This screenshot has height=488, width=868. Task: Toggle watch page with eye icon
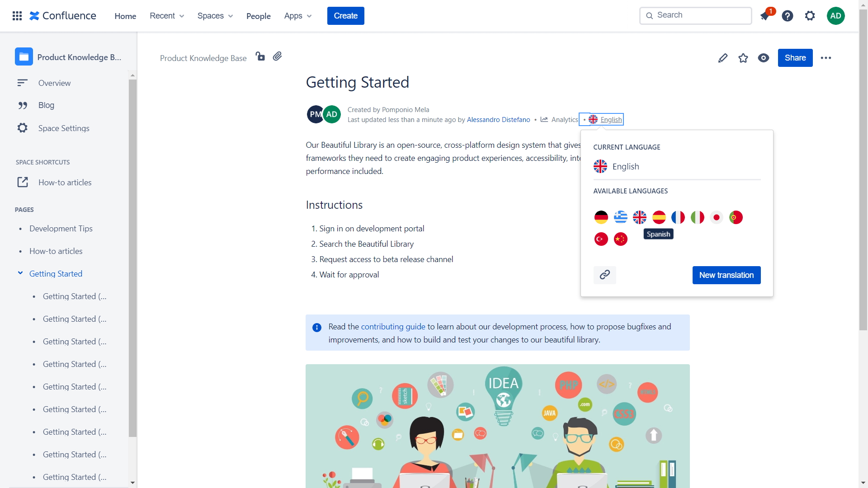point(763,58)
